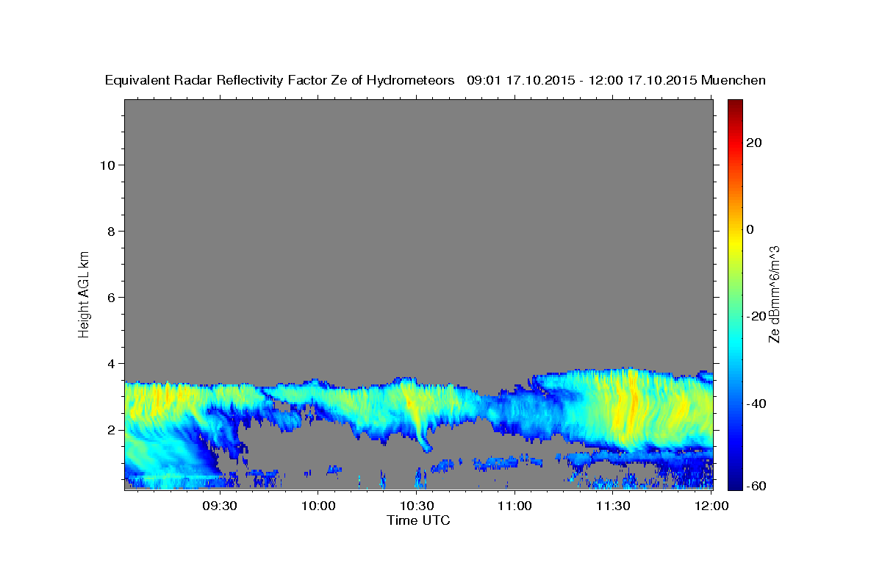Click the dark blue bottom of the colorbar
The height and width of the screenshot is (588, 882).
pyautogui.click(x=735, y=484)
